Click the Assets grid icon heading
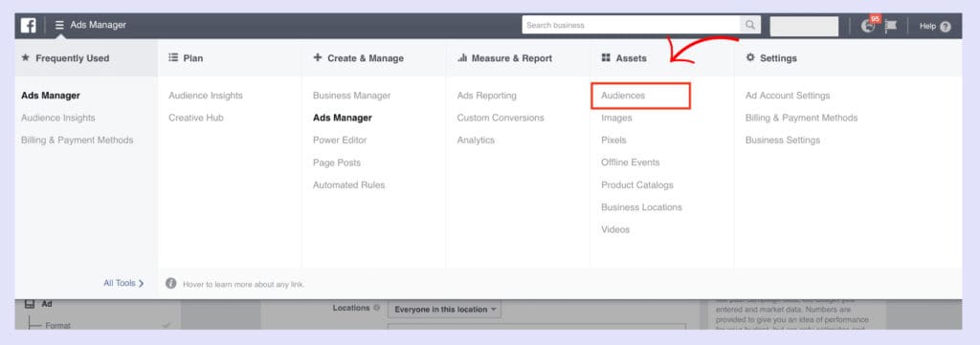This screenshot has width=980, height=345. (606, 57)
